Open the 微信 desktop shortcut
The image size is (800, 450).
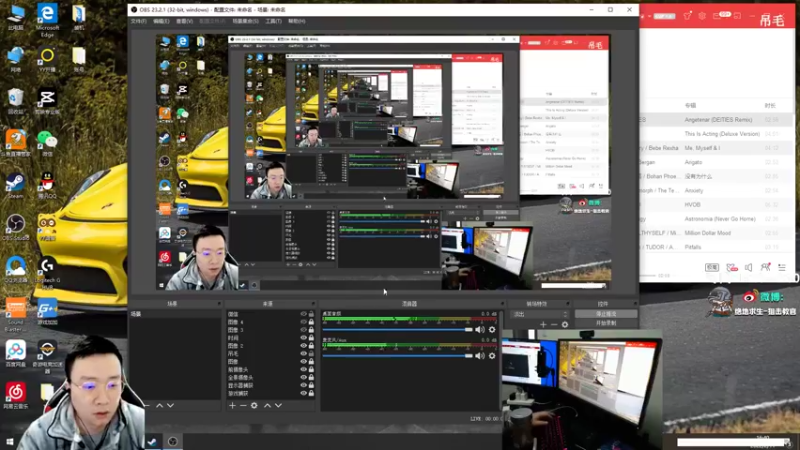(x=47, y=143)
